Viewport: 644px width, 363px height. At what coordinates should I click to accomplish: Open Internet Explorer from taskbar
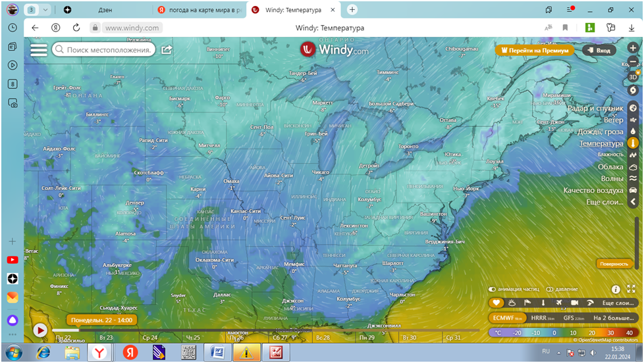43,352
